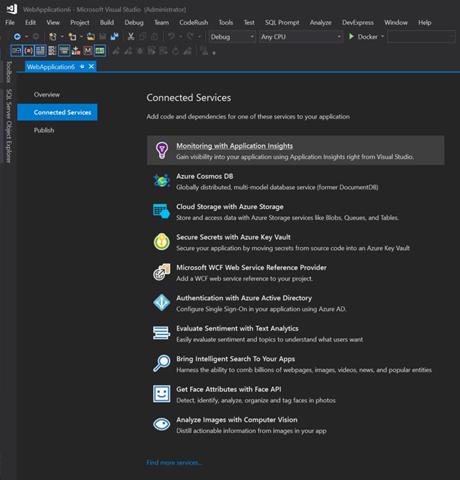Open the Any CPU platform dropdown

click(301, 37)
